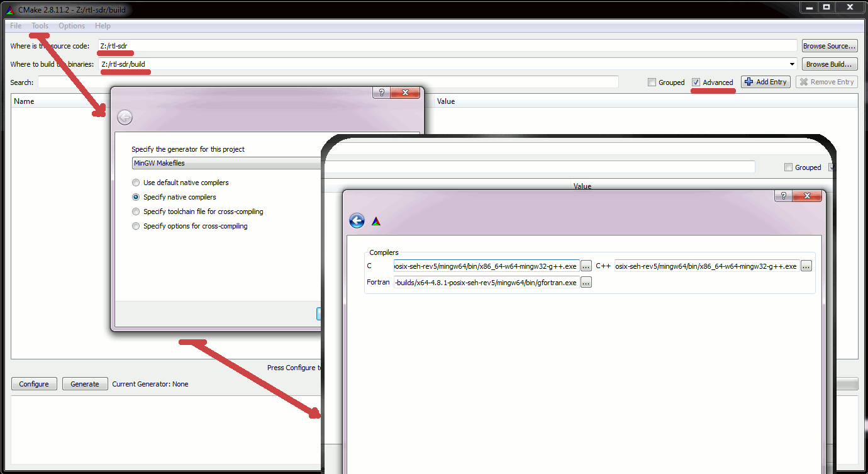This screenshot has width=868, height=474.
Task: Click the help question mark in generator dialog
Action: coord(381,93)
